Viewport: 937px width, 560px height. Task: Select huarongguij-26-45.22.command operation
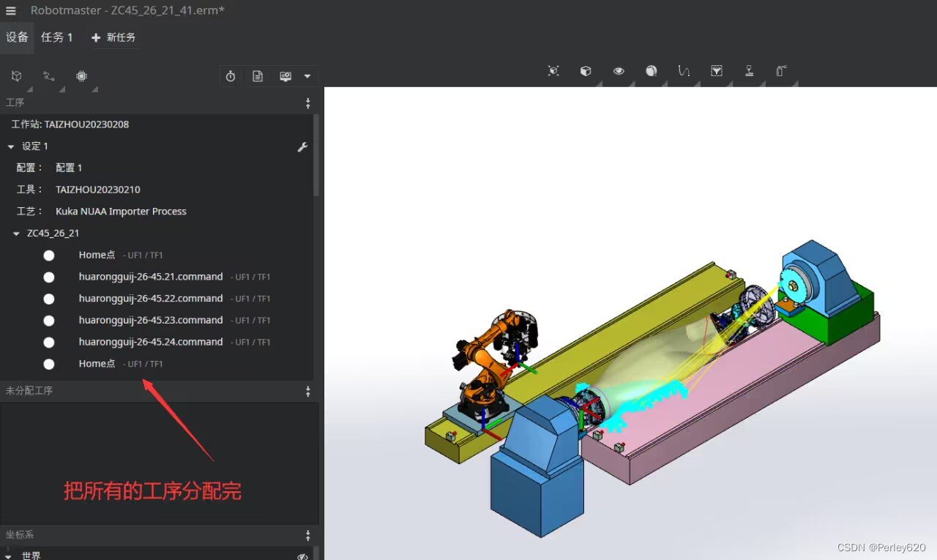(x=151, y=298)
